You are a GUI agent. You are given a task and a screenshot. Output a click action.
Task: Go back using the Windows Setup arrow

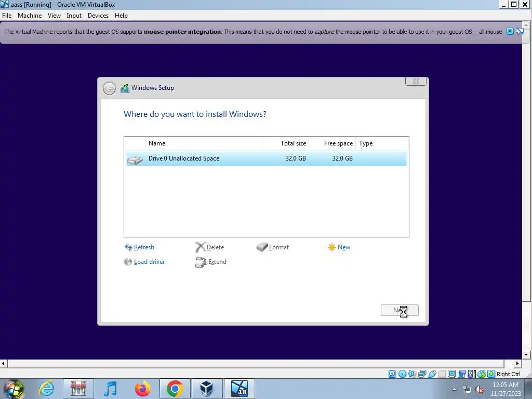tap(109, 88)
